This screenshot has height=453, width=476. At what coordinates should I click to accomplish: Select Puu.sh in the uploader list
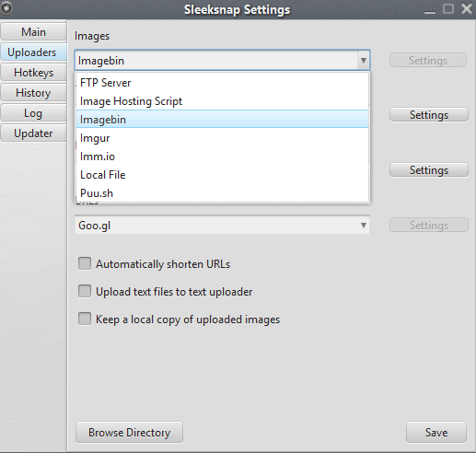click(222, 193)
